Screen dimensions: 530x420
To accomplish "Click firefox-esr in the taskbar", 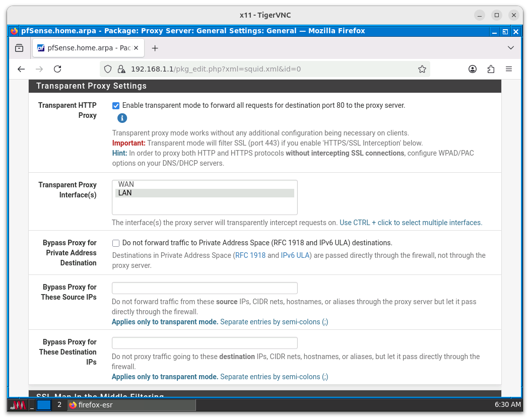I will [131, 405].
